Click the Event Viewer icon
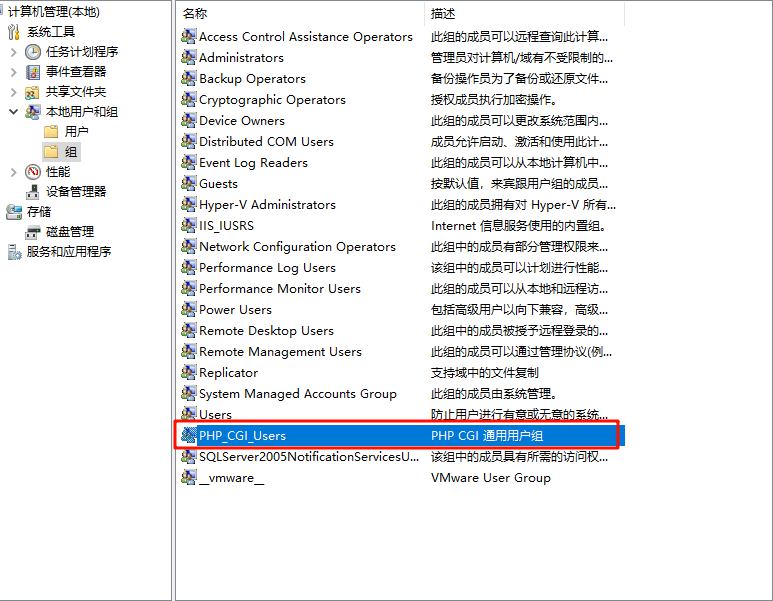The width and height of the screenshot is (773, 601). (33, 72)
